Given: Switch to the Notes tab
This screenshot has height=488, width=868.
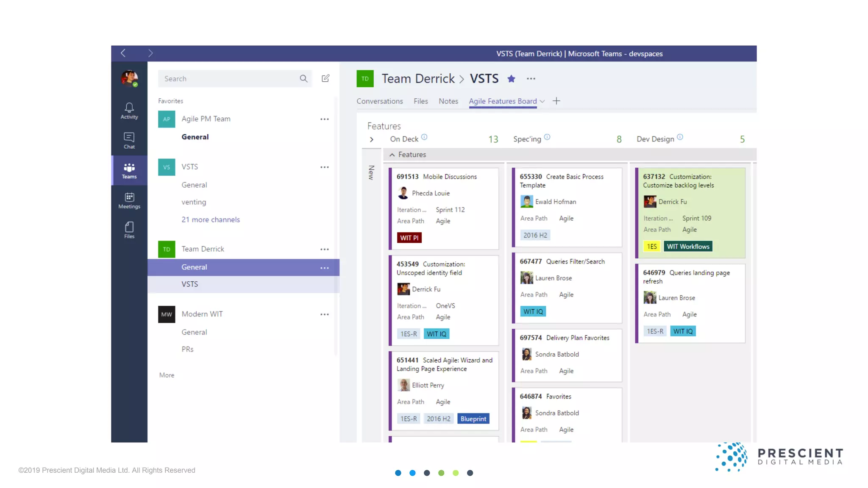Looking at the screenshot, I should coord(448,101).
